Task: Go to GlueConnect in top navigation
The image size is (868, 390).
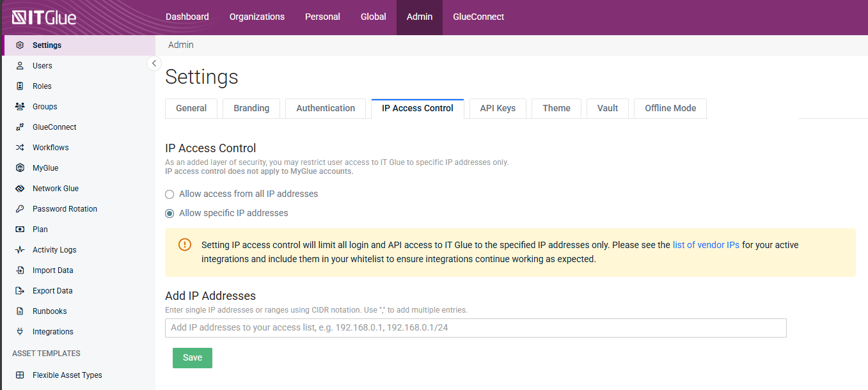Action: click(478, 17)
